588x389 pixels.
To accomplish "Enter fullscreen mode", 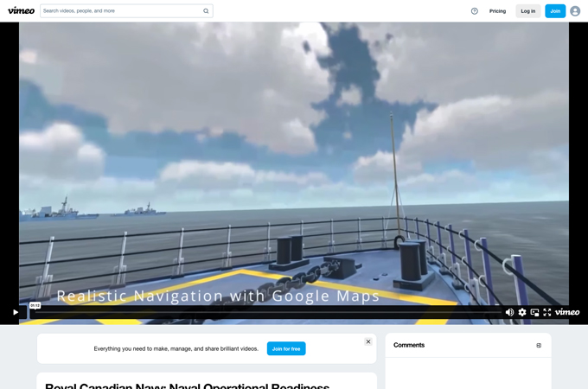I will [547, 312].
